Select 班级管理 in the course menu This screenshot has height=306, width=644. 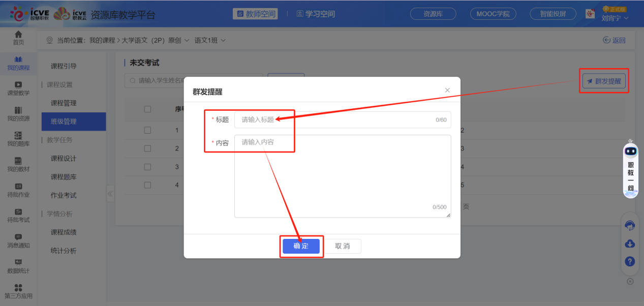pos(64,121)
